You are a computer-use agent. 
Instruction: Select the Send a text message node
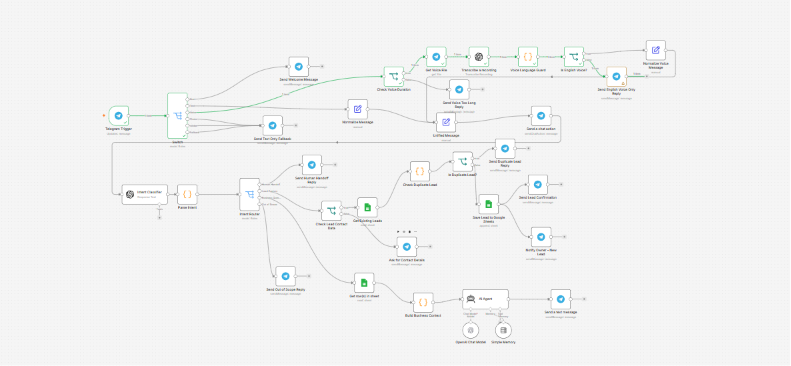point(560,299)
